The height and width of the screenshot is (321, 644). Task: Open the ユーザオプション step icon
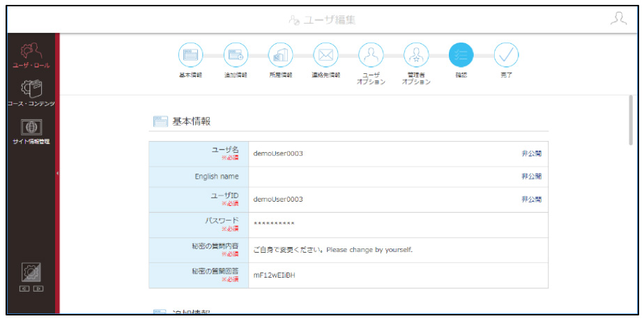[x=371, y=54]
